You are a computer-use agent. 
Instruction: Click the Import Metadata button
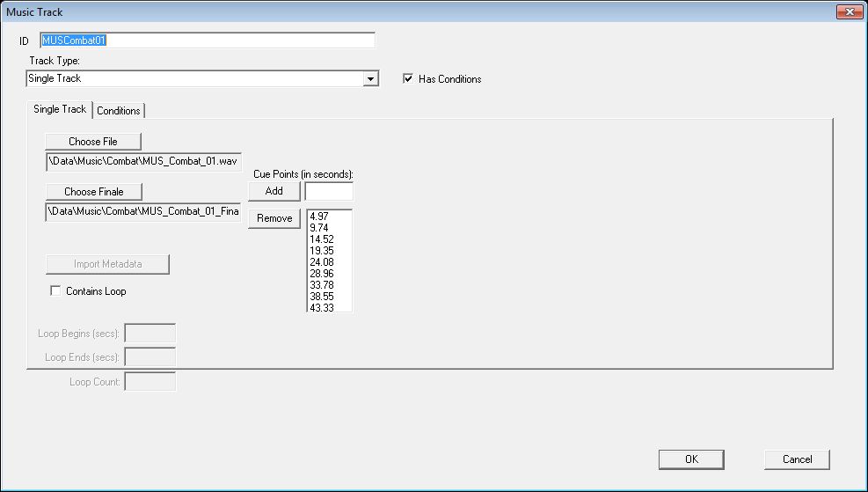pyautogui.click(x=107, y=264)
